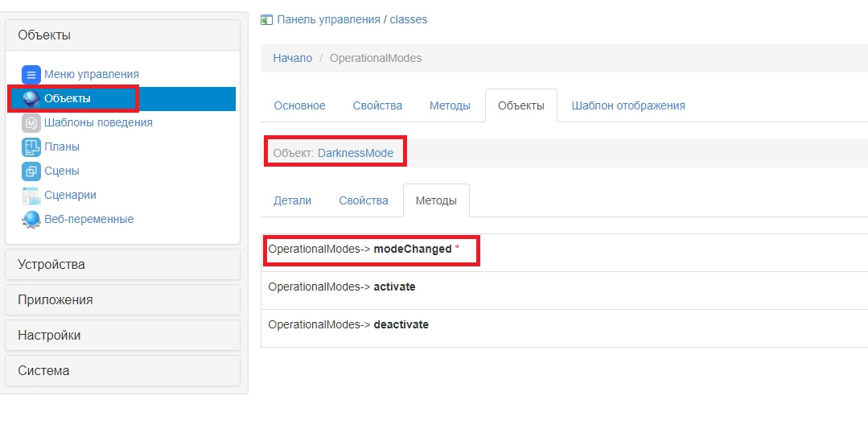Collapse the Объекты sidebar section header

coord(122,35)
